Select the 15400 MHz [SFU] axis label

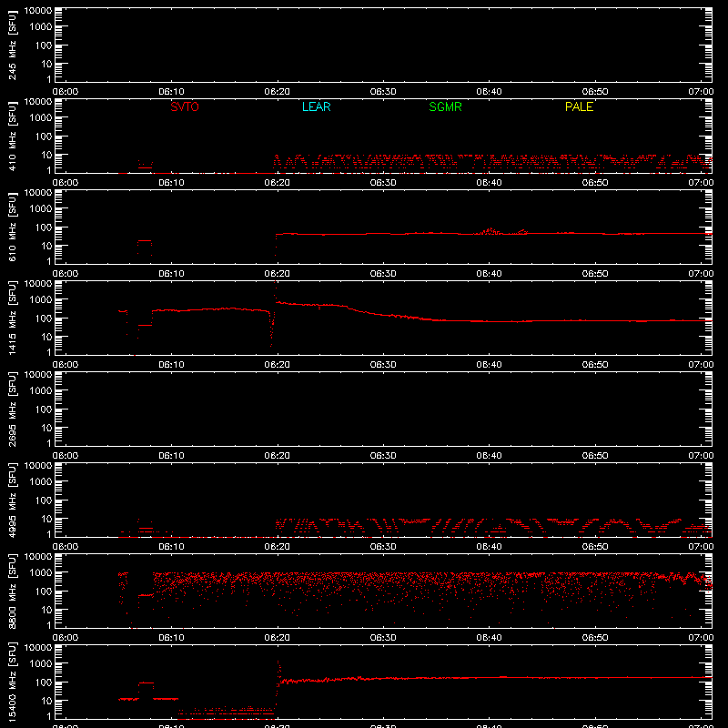13,682
